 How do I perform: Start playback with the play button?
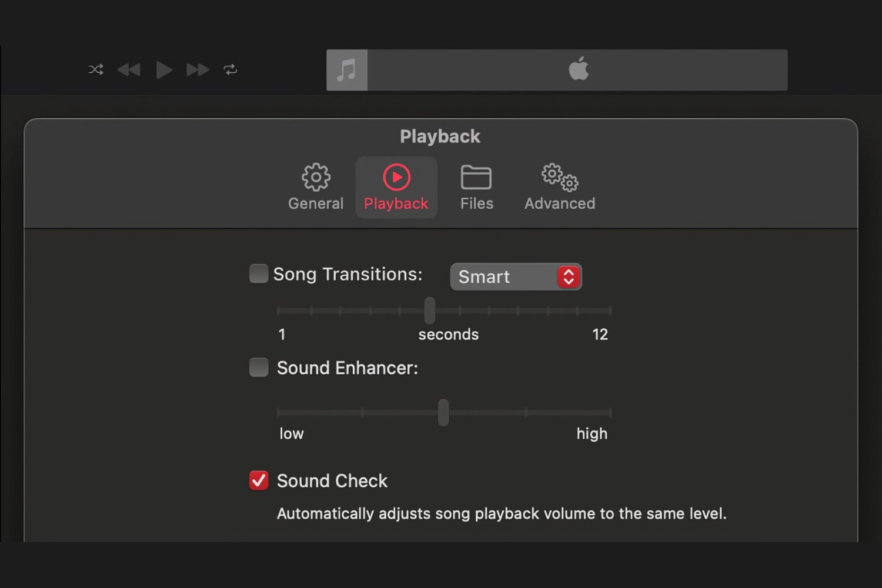pyautogui.click(x=164, y=70)
